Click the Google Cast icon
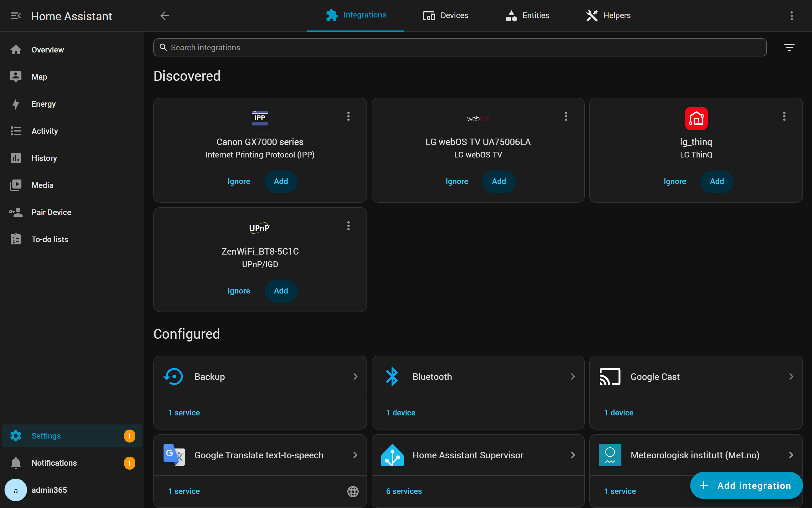Image resolution: width=812 pixels, height=508 pixels. [x=610, y=377]
